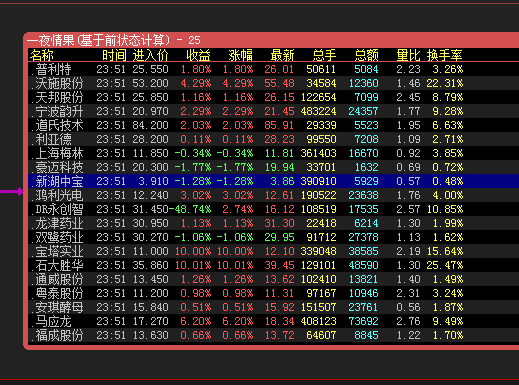
Task: Select the 天邦股份 stock row
Action: coord(273,97)
